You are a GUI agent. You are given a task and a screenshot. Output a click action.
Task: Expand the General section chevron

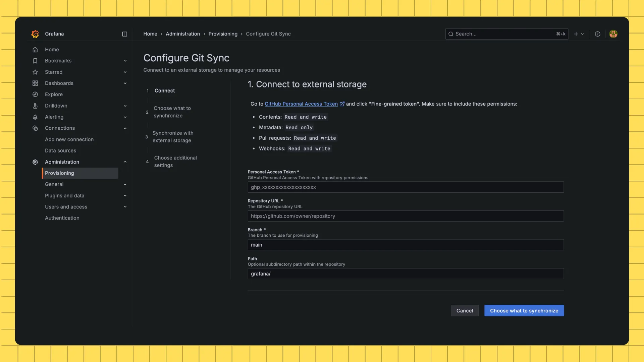tap(125, 184)
